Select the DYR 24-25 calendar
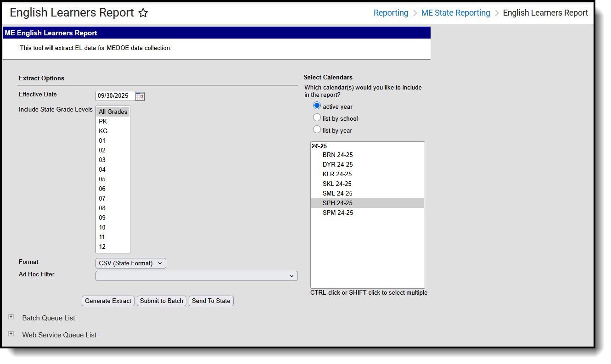 coord(368,164)
